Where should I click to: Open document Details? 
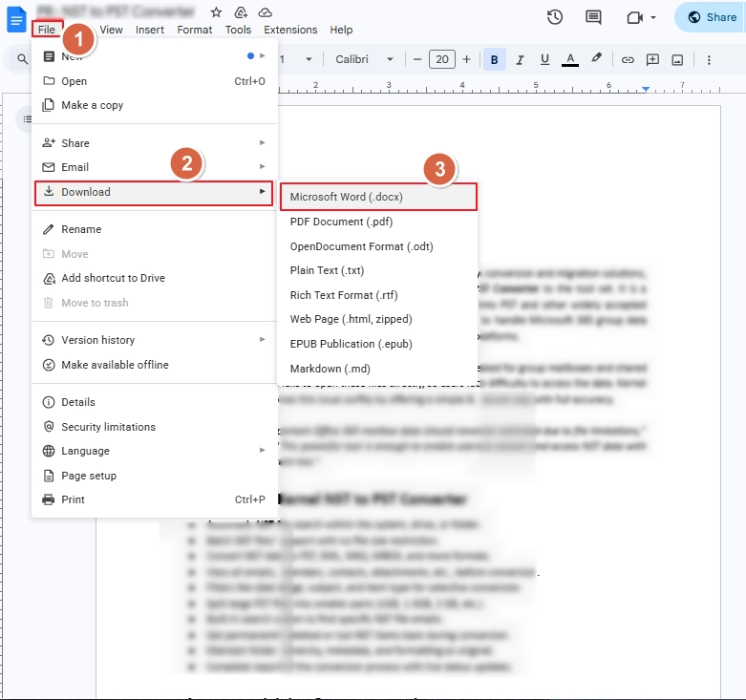point(155,402)
